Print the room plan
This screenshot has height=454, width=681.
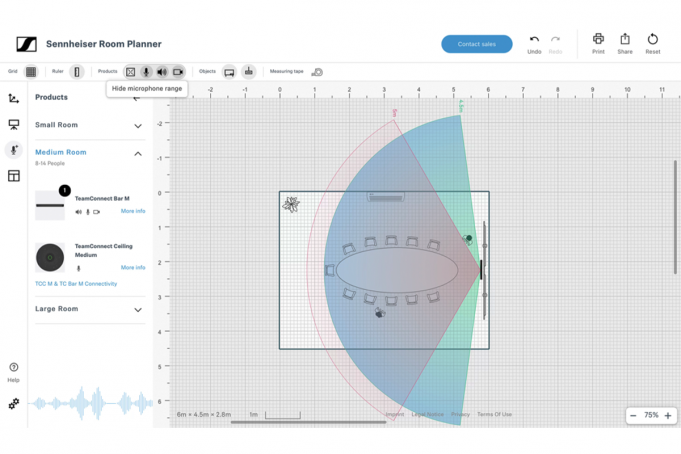pyautogui.click(x=598, y=43)
